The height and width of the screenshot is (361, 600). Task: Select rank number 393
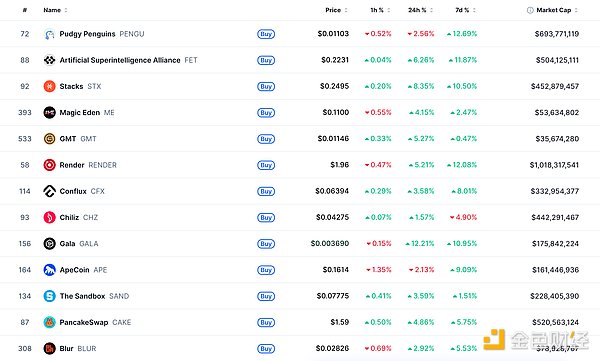tap(25, 113)
